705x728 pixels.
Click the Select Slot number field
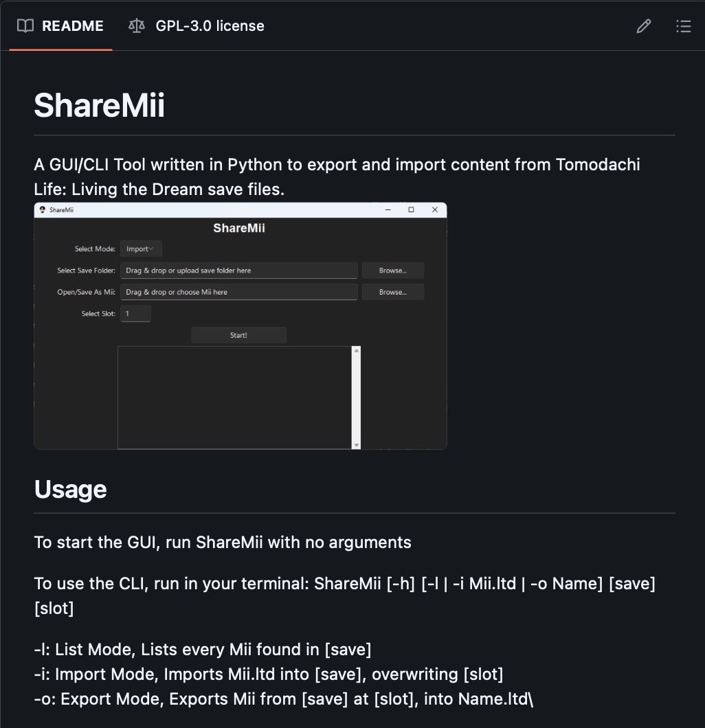tap(135, 314)
